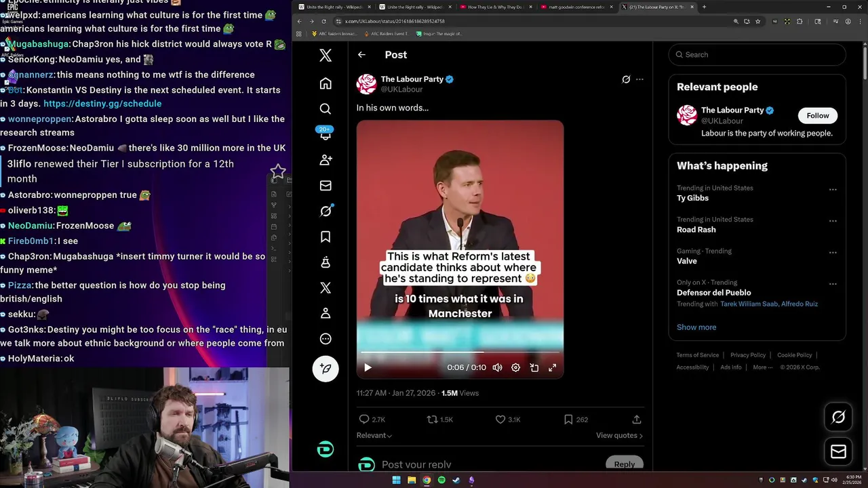Switch to matt goodwin conference tab

575,7
